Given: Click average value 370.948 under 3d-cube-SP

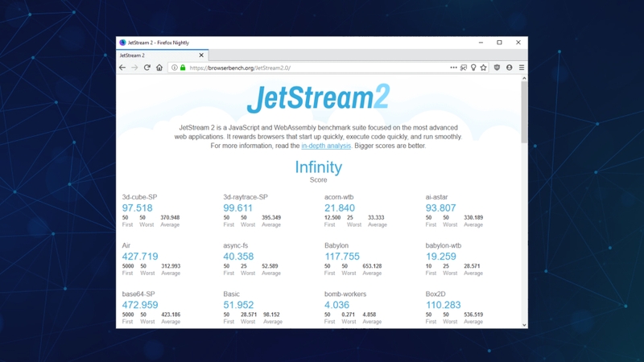Looking at the screenshot, I should (x=170, y=217).
